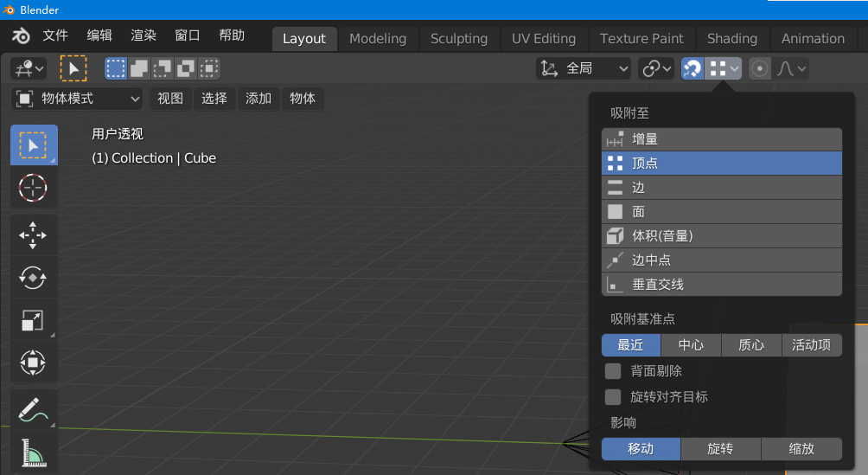This screenshot has height=475, width=868.
Task: Select the box select tool in toolbar
Action: click(33, 145)
